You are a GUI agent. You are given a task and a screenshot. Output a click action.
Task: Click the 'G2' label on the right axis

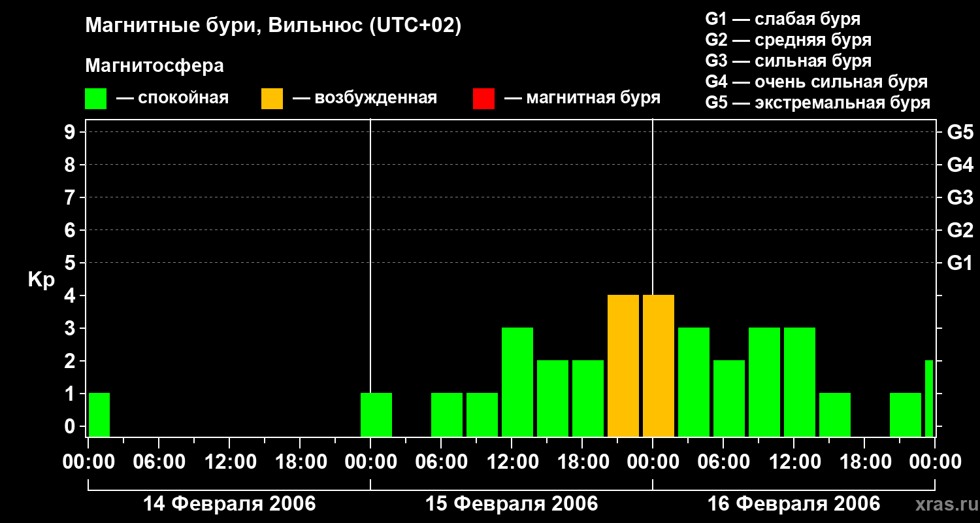[960, 230]
